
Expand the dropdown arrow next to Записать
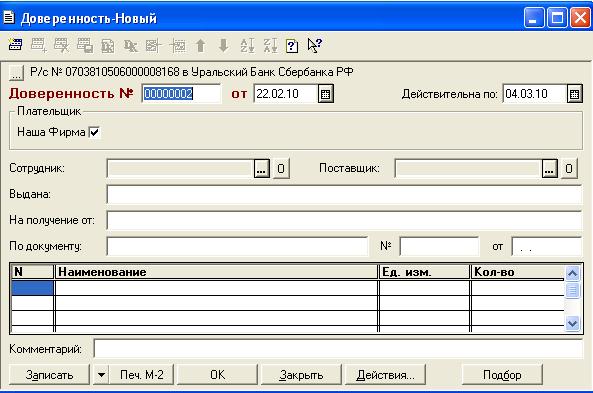[x=101, y=375]
